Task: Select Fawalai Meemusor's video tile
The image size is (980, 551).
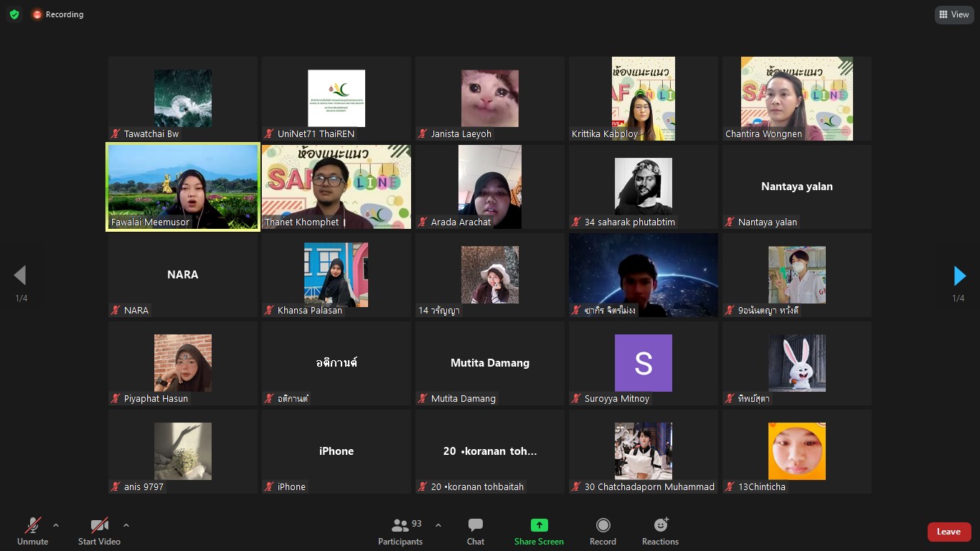Action: [x=183, y=187]
